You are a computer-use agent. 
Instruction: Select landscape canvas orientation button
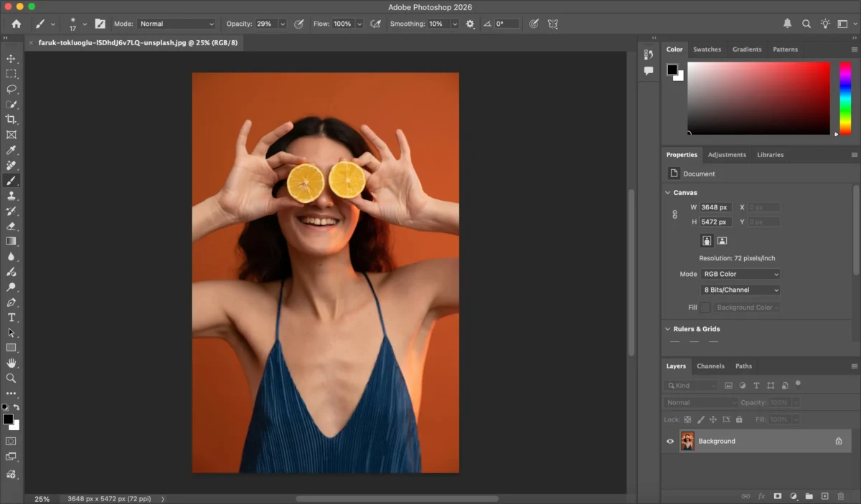(722, 241)
